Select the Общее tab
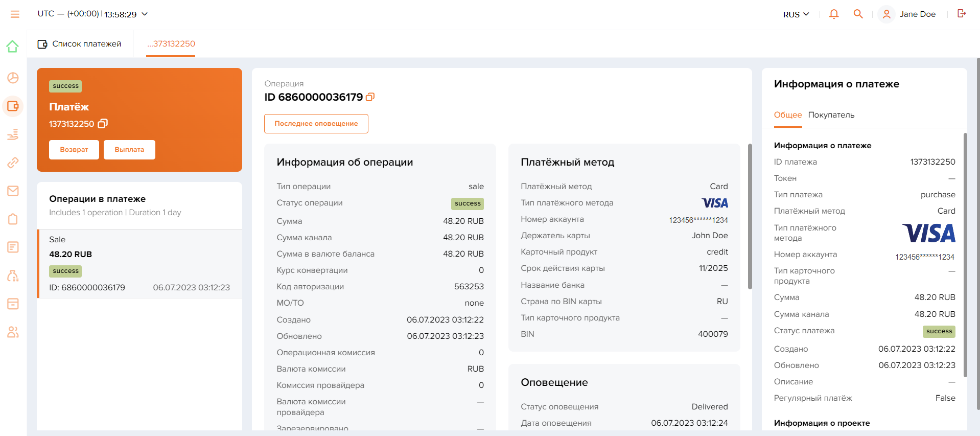This screenshot has height=436, width=980. pyautogui.click(x=788, y=115)
